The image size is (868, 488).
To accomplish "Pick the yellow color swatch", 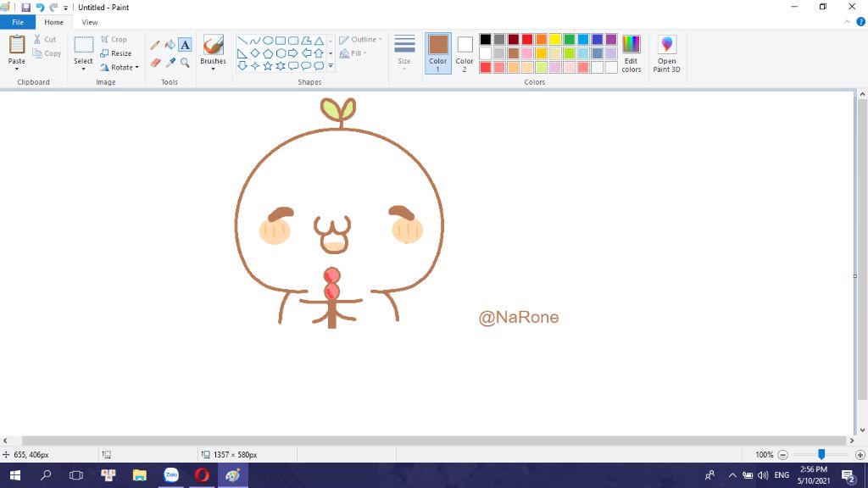I will coord(555,39).
